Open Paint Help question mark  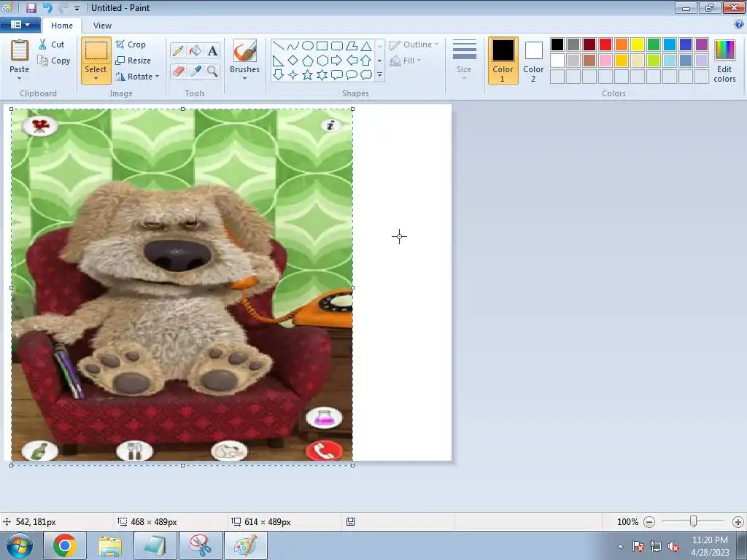pyautogui.click(x=739, y=25)
